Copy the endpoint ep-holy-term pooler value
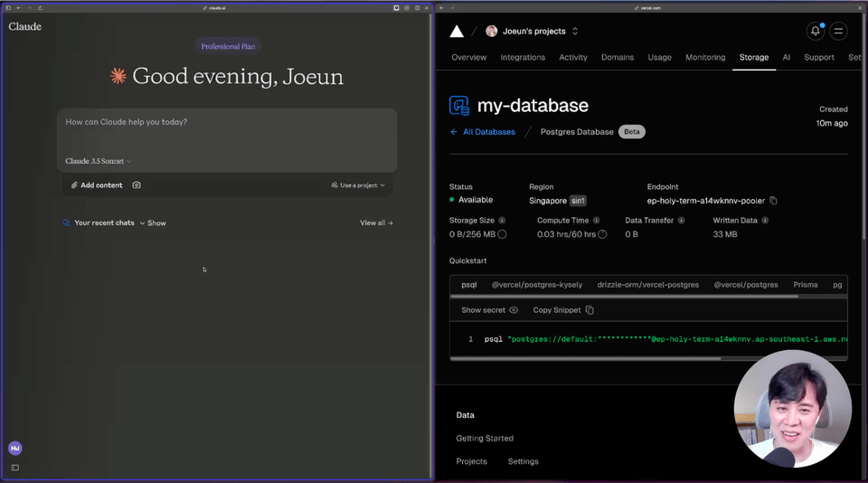The height and width of the screenshot is (483, 868). [773, 201]
